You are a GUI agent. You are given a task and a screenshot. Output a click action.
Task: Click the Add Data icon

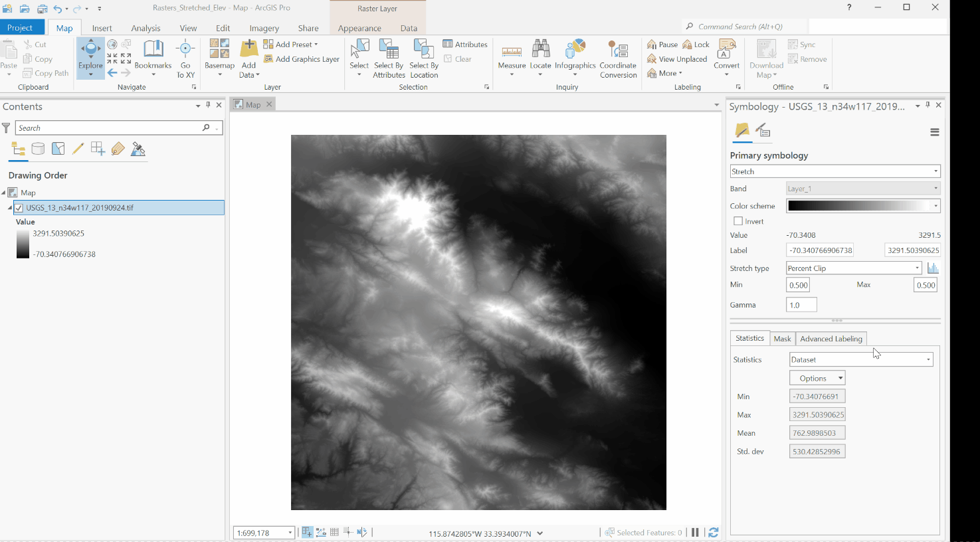[x=248, y=49]
